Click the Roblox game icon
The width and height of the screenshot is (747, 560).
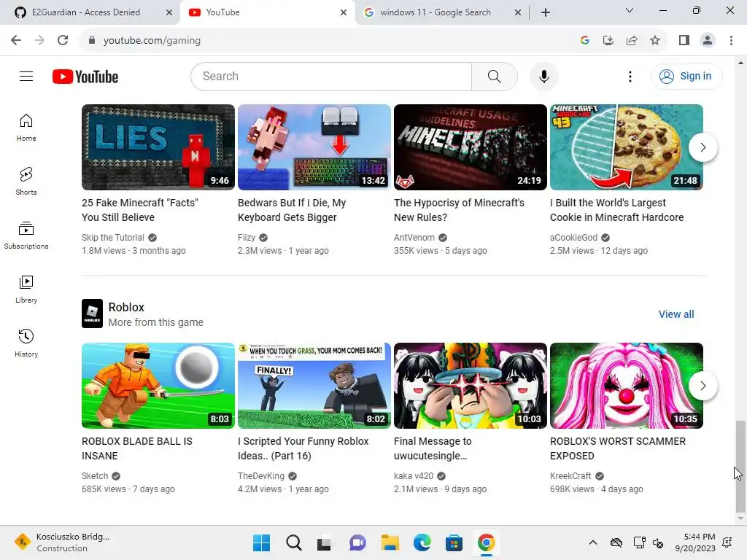(x=92, y=314)
